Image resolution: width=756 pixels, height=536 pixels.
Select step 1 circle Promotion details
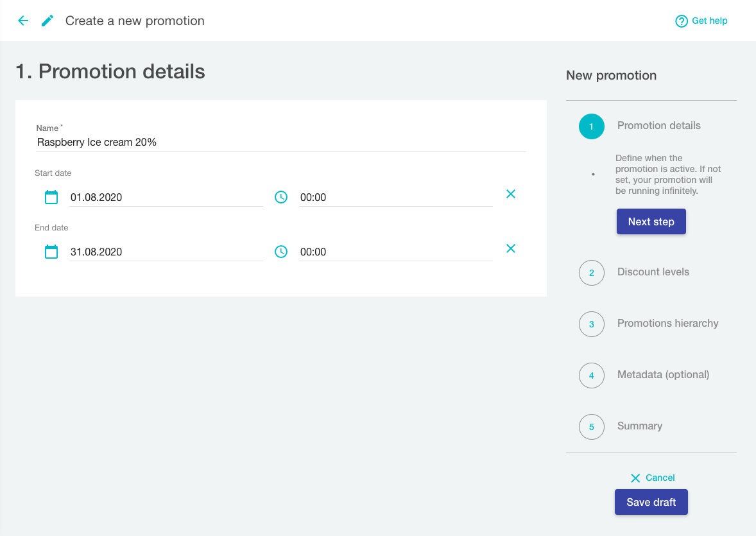(592, 126)
